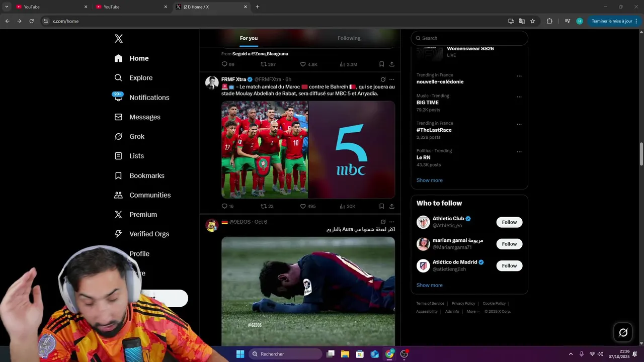Open the Chrome extensions menu
This screenshot has height=362, width=644.
[x=549, y=21]
